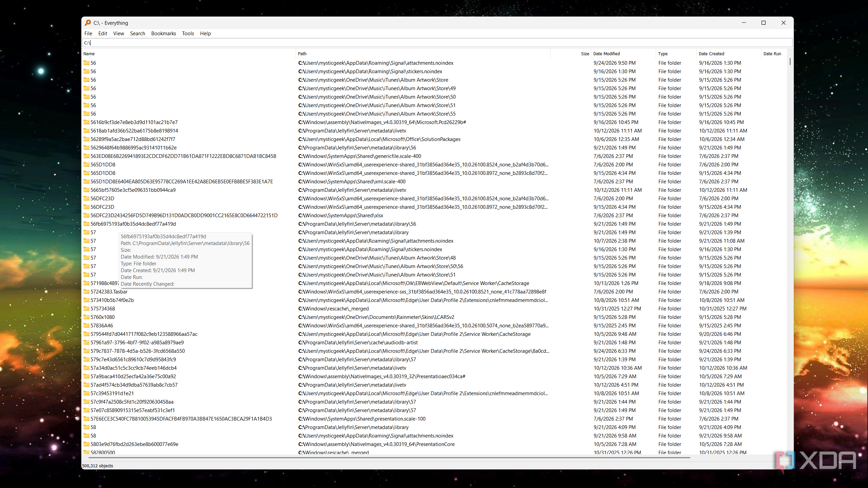
Task: Sort results by Size column header
Action: (571, 54)
